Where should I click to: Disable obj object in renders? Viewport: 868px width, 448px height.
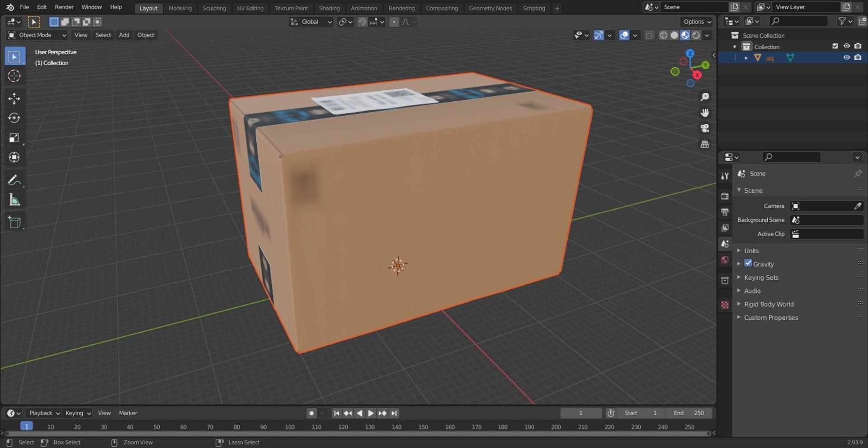click(x=858, y=57)
